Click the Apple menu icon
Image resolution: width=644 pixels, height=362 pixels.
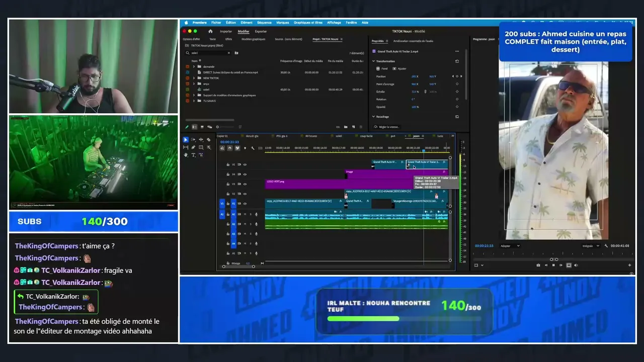pos(186,23)
